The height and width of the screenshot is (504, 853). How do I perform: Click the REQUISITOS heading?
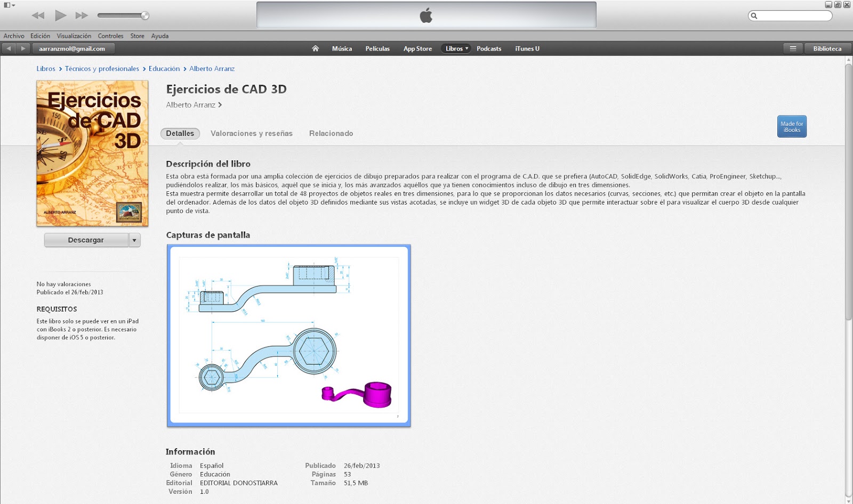point(57,310)
